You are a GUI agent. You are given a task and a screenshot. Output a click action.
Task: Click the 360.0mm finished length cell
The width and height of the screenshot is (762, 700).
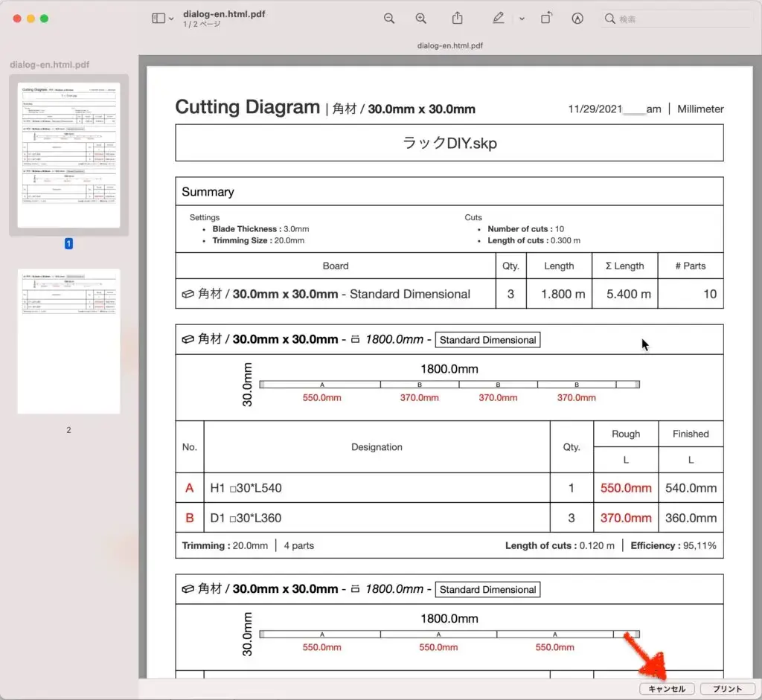[691, 518]
